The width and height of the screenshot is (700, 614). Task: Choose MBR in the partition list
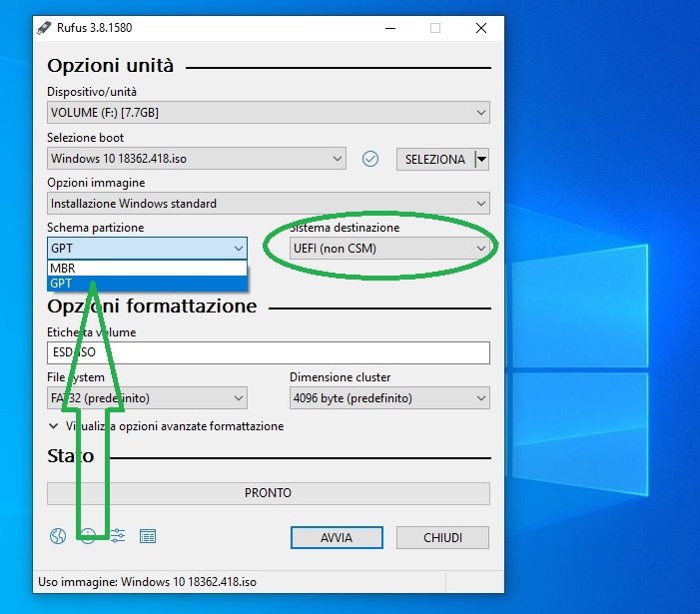pos(147,269)
